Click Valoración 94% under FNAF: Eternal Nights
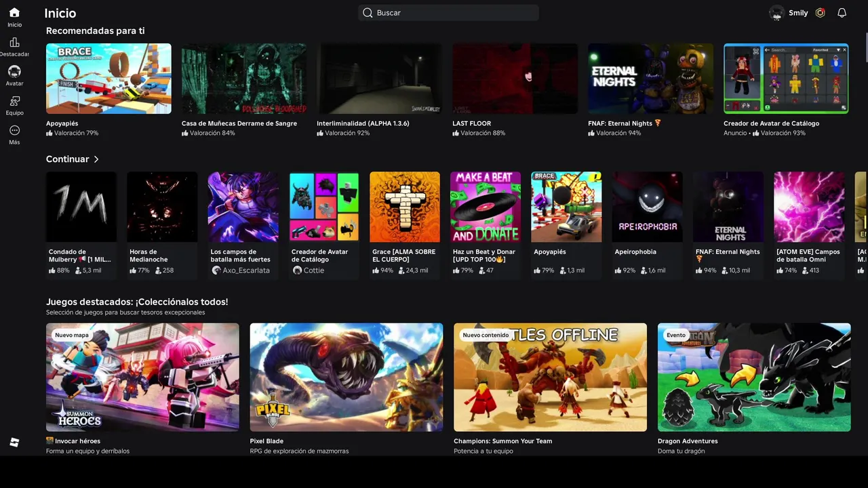This screenshot has width=868, height=488. (x=614, y=133)
